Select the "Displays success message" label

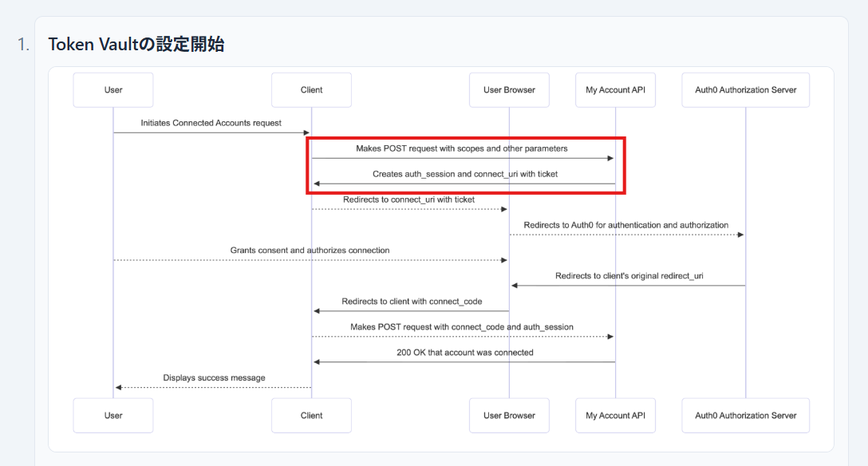click(x=214, y=378)
